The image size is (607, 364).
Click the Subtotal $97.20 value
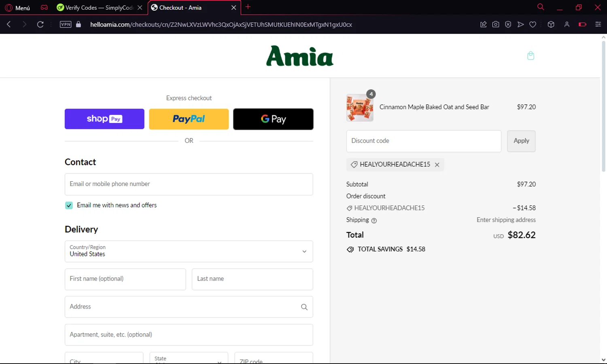click(526, 184)
